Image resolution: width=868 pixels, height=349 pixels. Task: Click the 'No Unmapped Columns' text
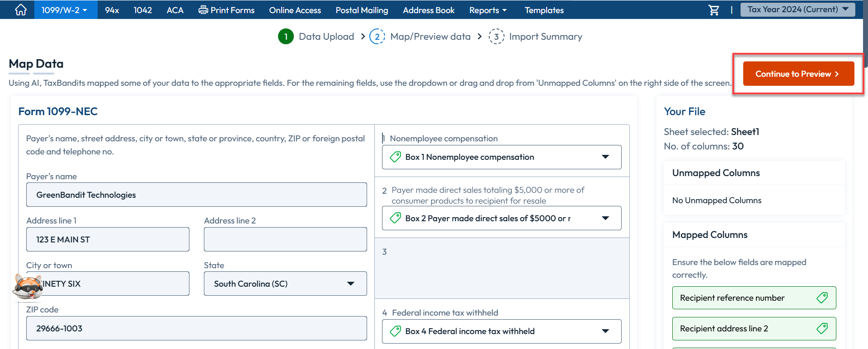point(717,200)
